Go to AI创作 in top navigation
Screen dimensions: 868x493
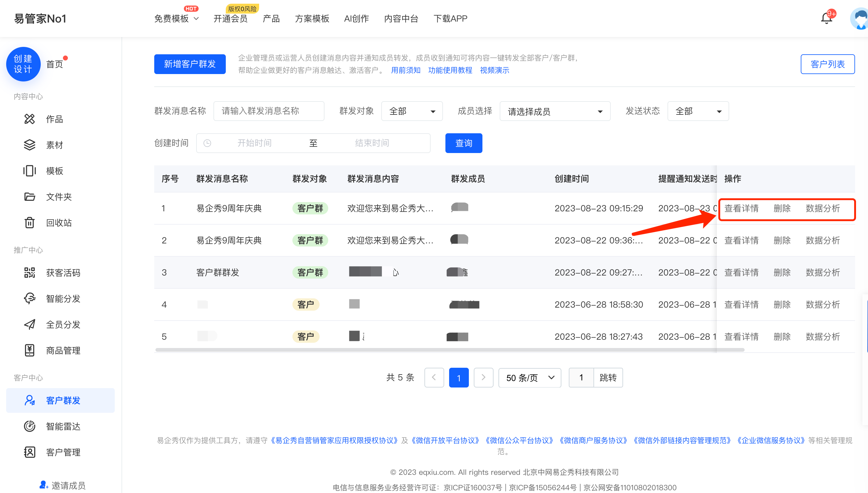(x=356, y=19)
